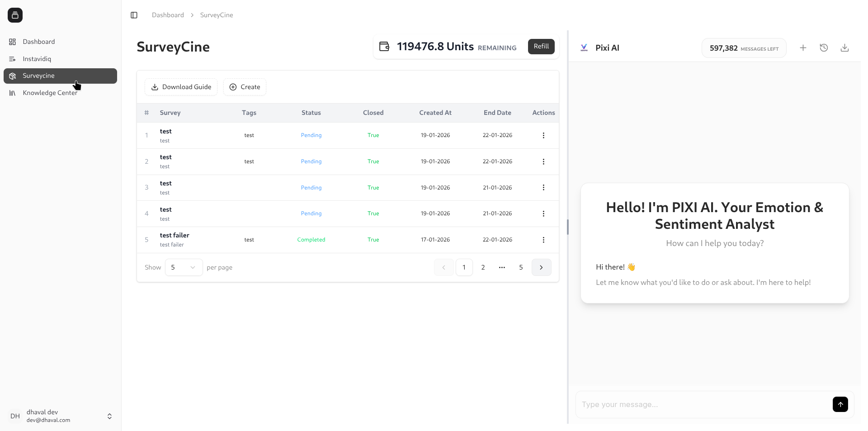This screenshot has width=868, height=431.
Task: Click the SurveyCine breadcrumb item
Action: pyautogui.click(x=217, y=15)
